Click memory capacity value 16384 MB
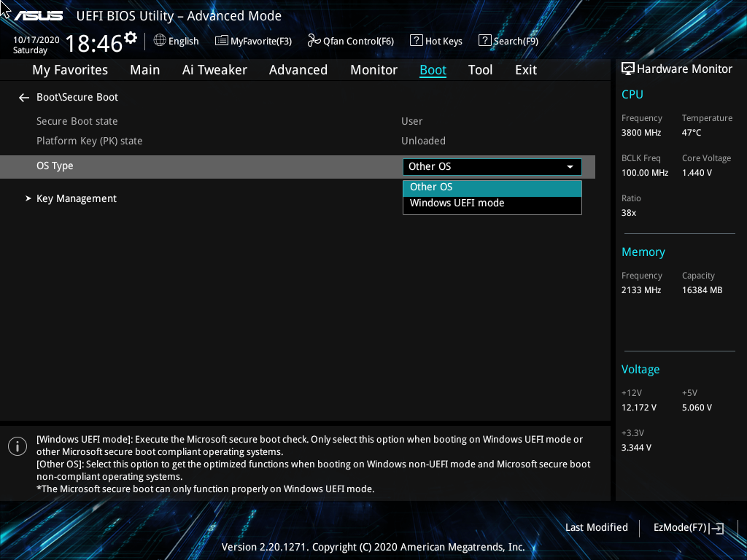 [x=702, y=290]
